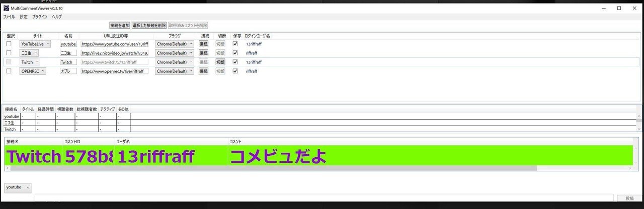Click the comment input box beside the 投稿 button
Image resolution: width=644 pixels, height=209 pixels.
pyautogui.click(x=324, y=198)
